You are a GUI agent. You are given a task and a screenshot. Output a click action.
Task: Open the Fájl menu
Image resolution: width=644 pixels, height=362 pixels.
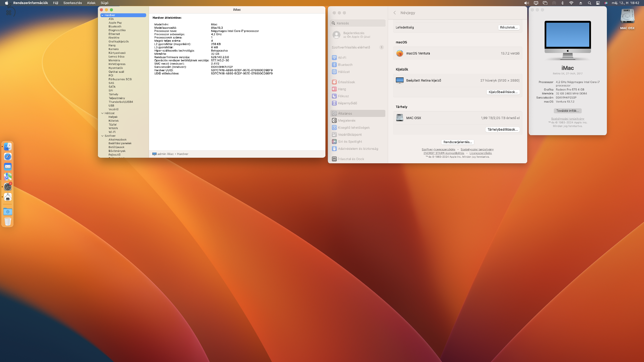[x=56, y=3]
